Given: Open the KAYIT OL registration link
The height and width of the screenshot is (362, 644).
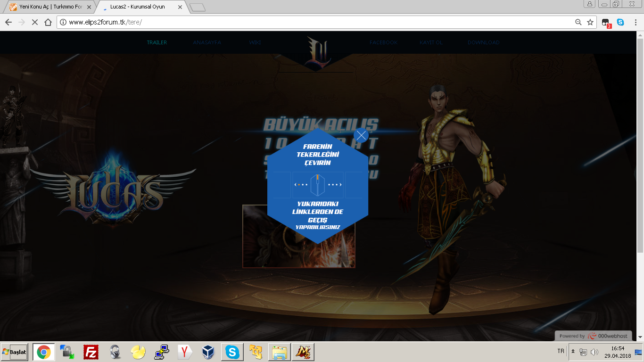Looking at the screenshot, I should point(431,42).
